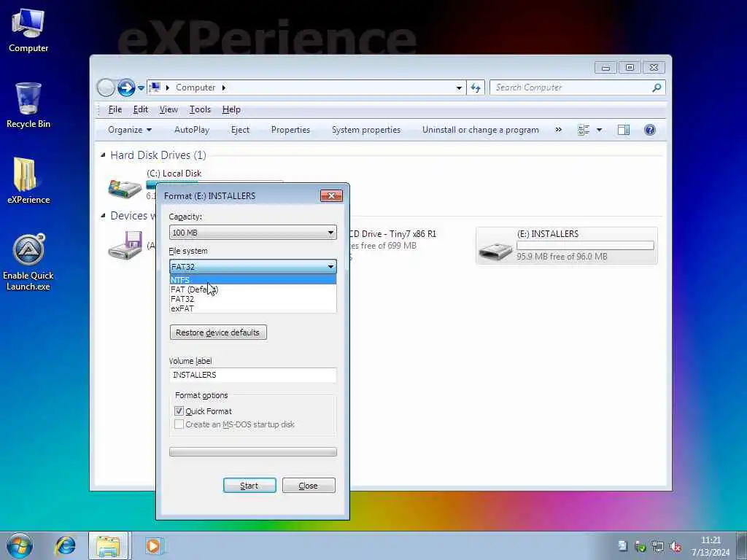
Task: Open the Recycle Bin icon
Action: (x=28, y=105)
